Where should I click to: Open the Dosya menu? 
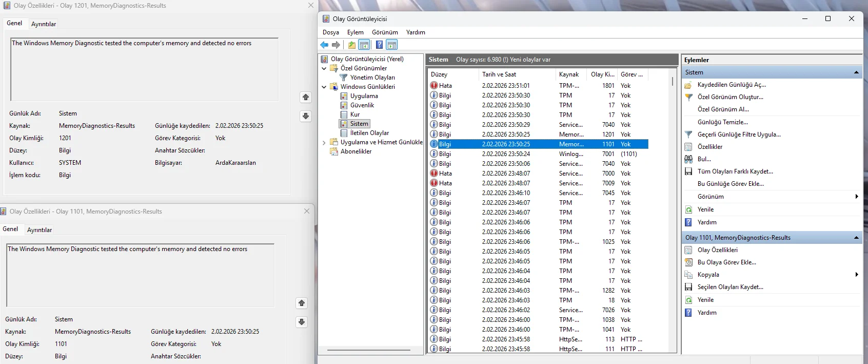point(331,32)
